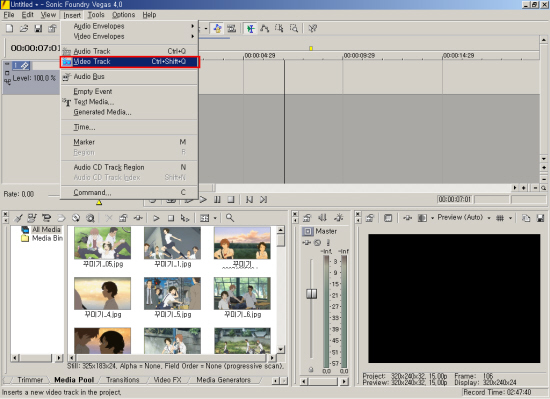Switch to the Video FX tab

pyautogui.click(x=167, y=380)
